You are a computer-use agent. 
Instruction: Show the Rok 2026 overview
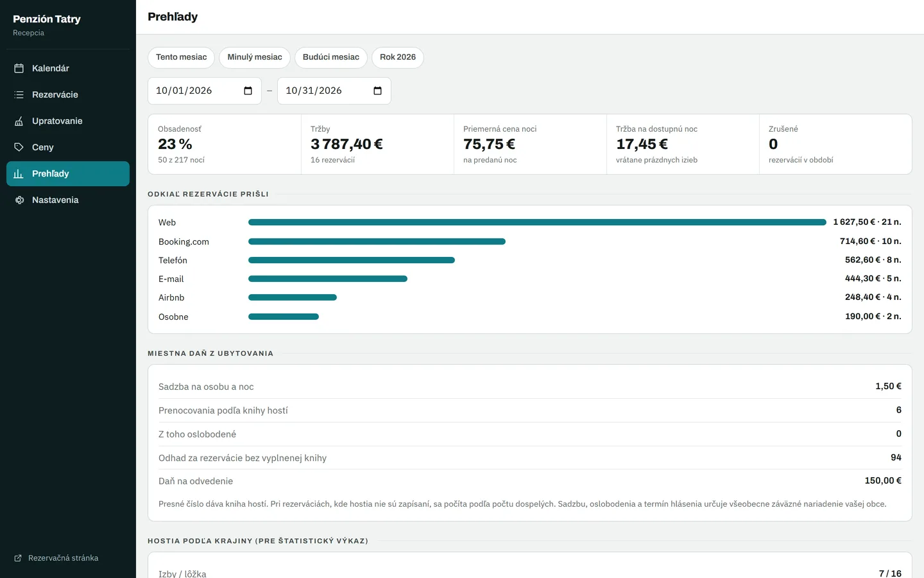pos(398,57)
